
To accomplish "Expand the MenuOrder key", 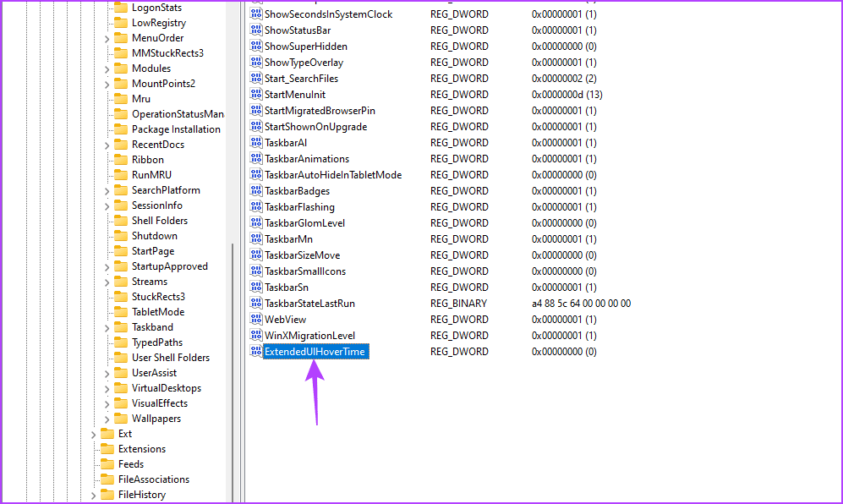I will click(x=107, y=39).
